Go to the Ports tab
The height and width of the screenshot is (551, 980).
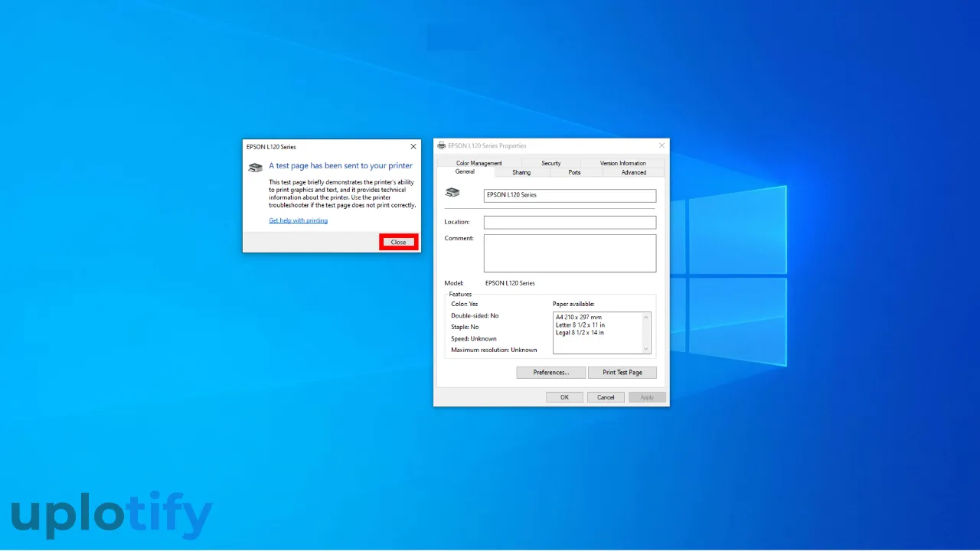click(x=575, y=172)
